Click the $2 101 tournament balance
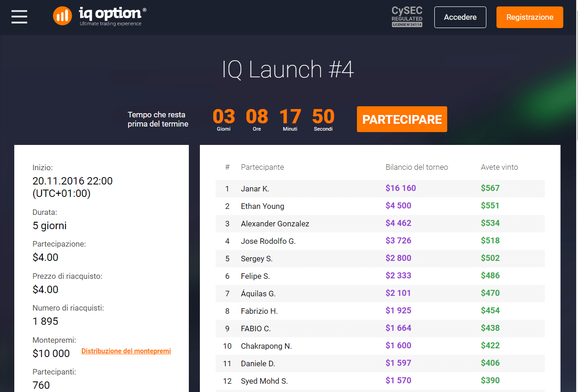Screen dimensions: 578x392 tap(398, 293)
